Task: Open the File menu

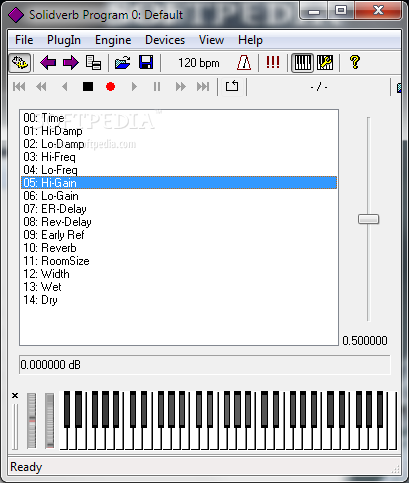Action: coord(24,40)
